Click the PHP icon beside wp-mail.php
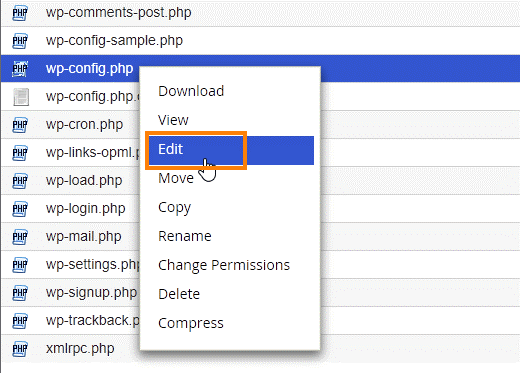The height and width of the screenshot is (373, 520). click(x=20, y=237)
